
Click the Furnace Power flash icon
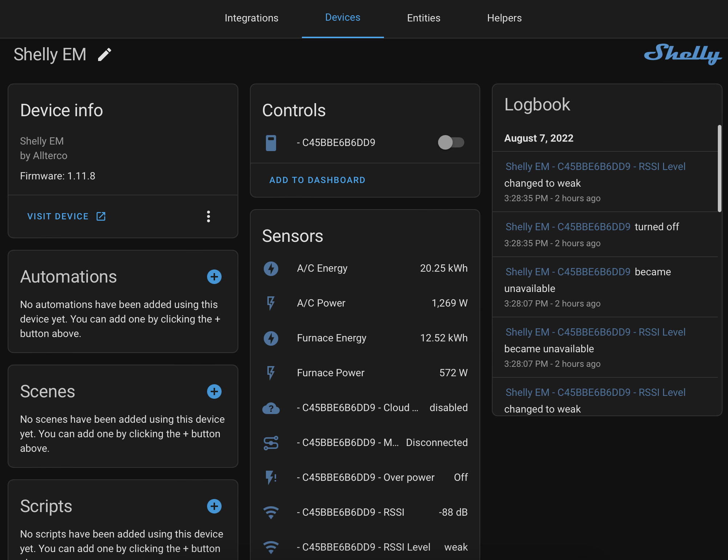point(271,373)
